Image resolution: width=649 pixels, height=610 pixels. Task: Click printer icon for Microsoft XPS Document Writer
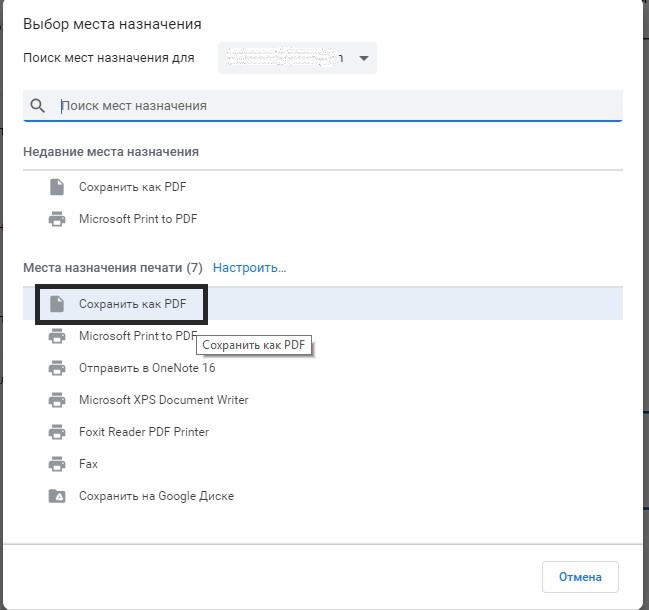point(58,400)
